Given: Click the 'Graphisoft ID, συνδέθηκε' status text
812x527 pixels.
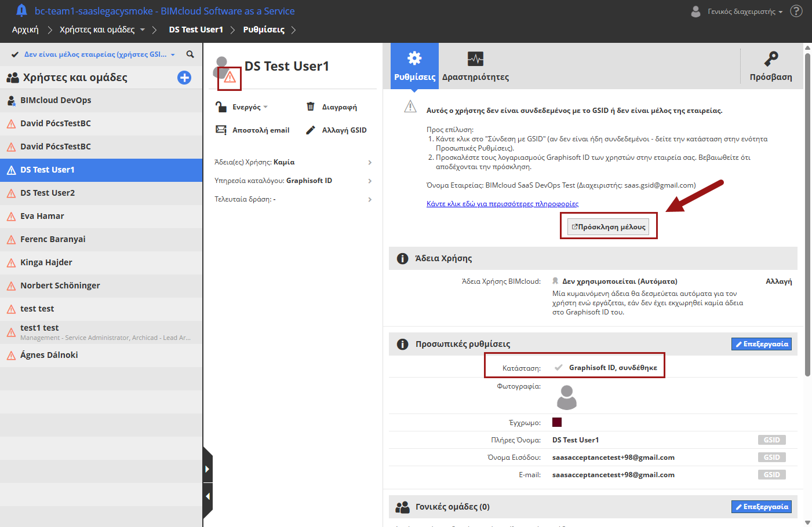Looking at the screenshot, I should point(613,368).
